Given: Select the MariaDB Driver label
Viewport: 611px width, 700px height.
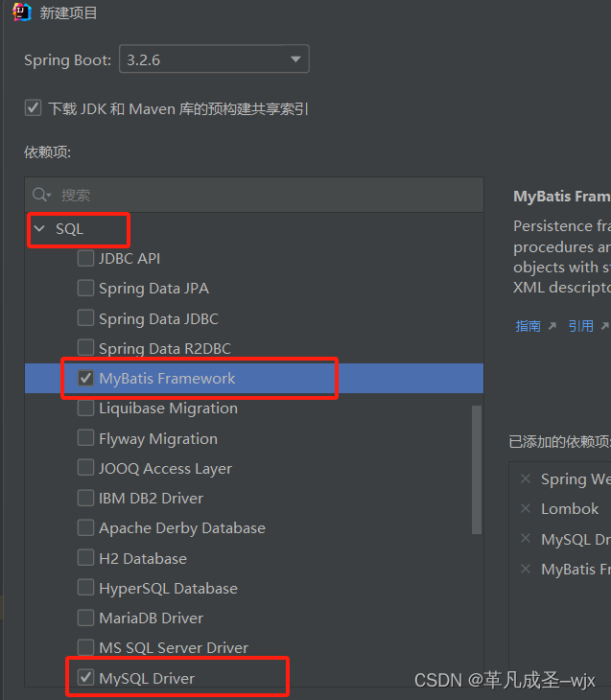Looking at the screenshot, I should (x=151, y=618).
